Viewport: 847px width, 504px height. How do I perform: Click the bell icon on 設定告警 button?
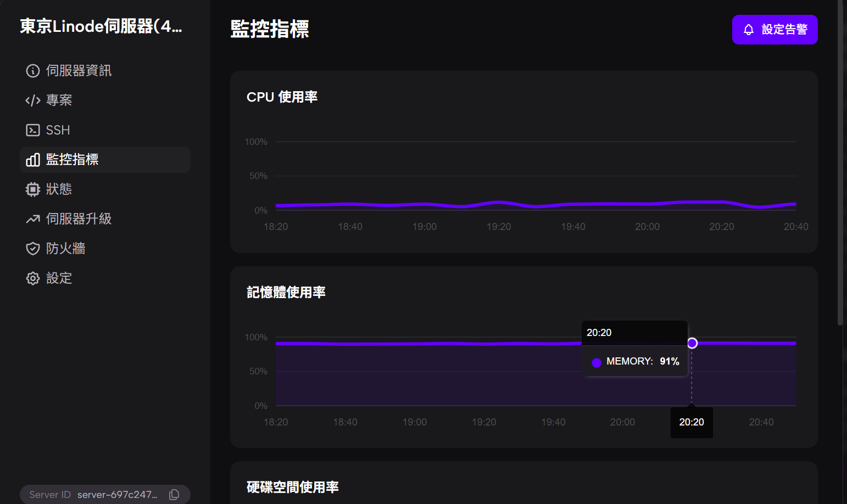(749, 30)
